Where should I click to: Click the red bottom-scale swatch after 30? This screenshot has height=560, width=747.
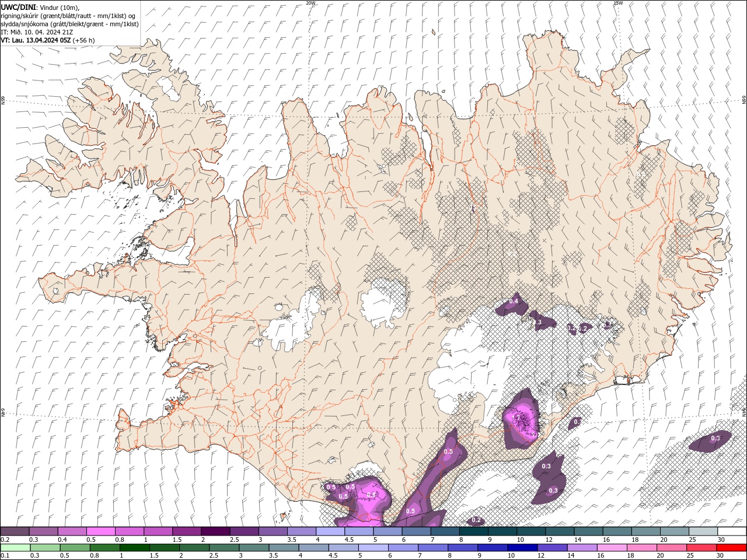point(732,548)
